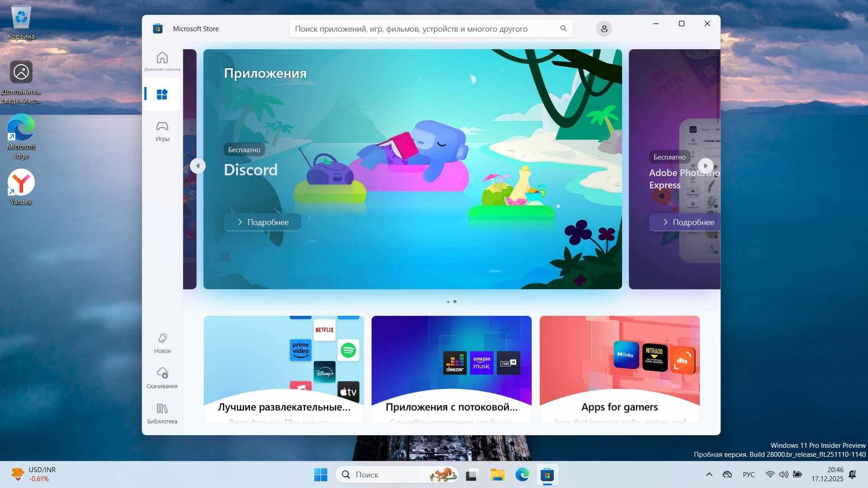Open the Games (Игры) section
The width and height of the screenshot is (868, 488).
pyautogui.click(x=162, y=131)
